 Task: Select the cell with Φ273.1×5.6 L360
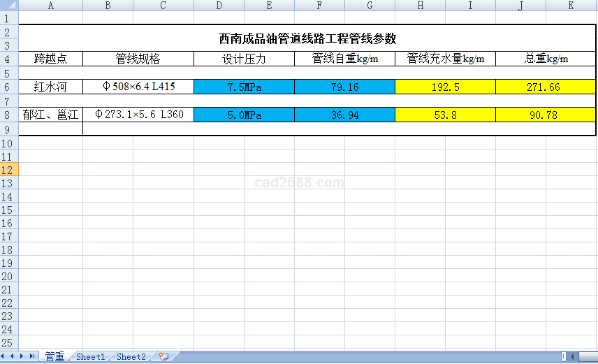tap(138, 115)
